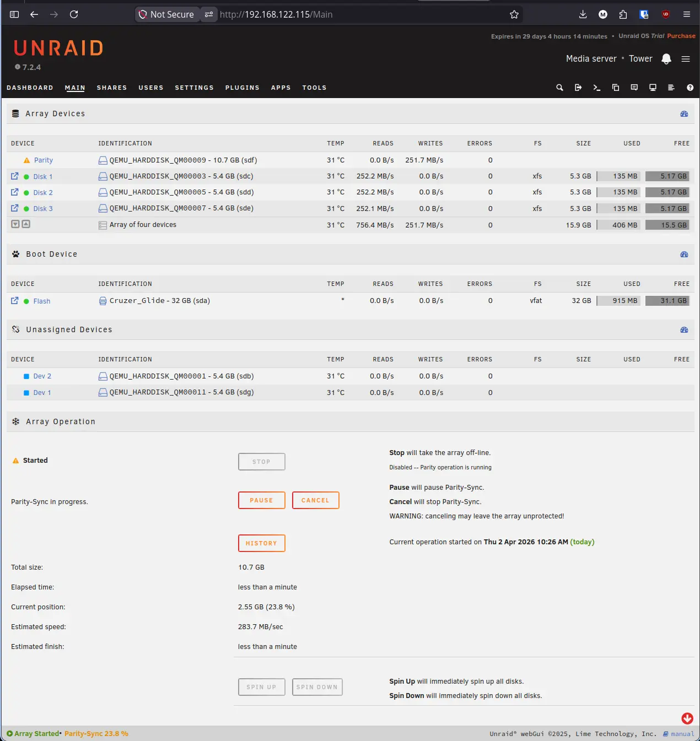Open the Disk 1 settings link
Image resolution: width=700 pixels, height=741 pixels.
pos(42,177)
